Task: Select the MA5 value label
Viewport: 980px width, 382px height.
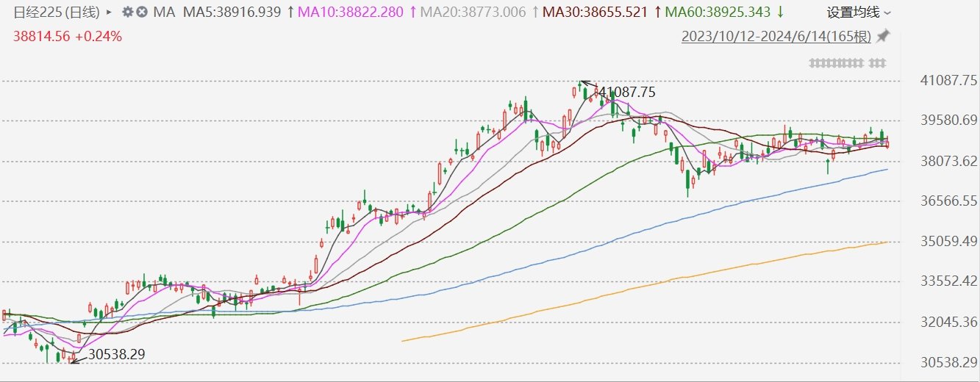Action: pos(232,12)
